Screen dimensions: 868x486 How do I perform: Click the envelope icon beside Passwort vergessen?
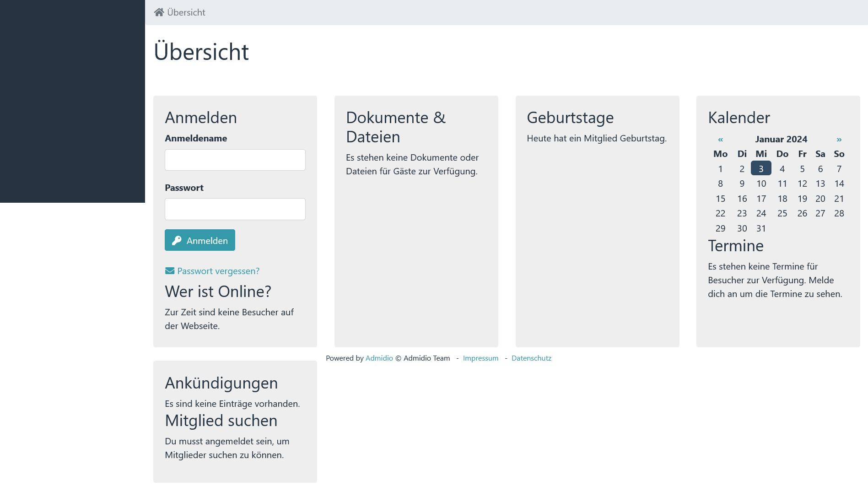coord(169,270)
